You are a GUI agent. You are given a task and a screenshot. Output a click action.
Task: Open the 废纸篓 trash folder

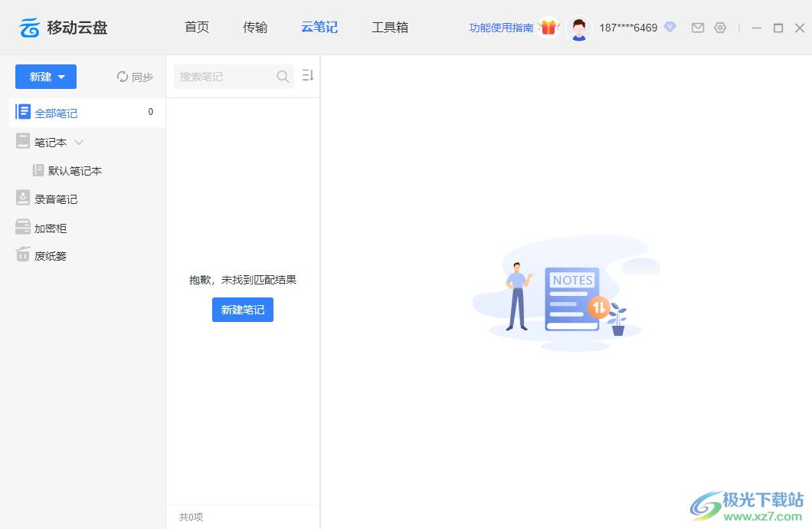[x=50, y=256]
